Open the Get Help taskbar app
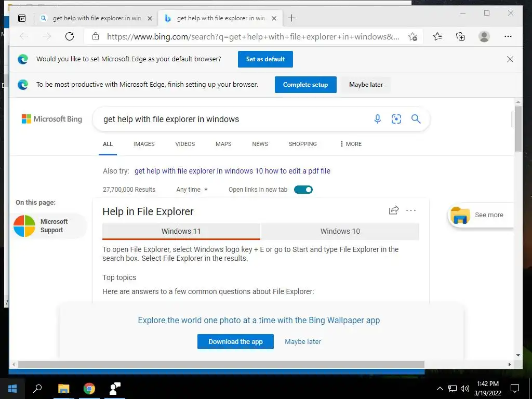The width and height of the screenshot is (532, 399). [115, 389]
